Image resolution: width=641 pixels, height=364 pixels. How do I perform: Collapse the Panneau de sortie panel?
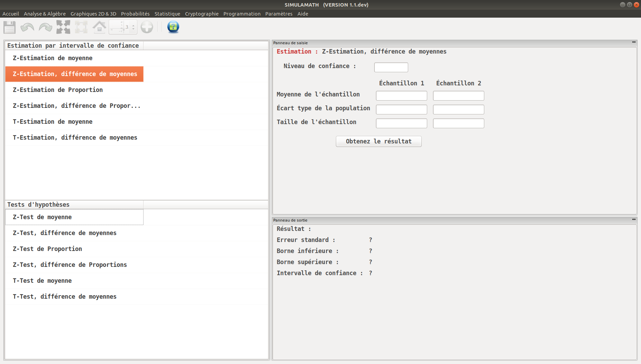[634, 220]
